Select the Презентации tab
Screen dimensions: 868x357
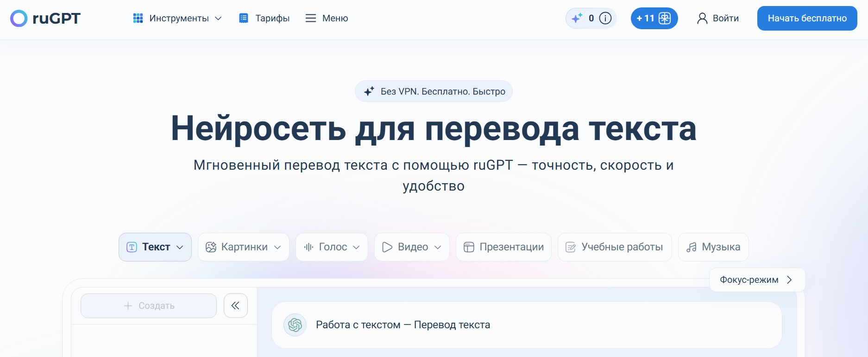(504, 247)
